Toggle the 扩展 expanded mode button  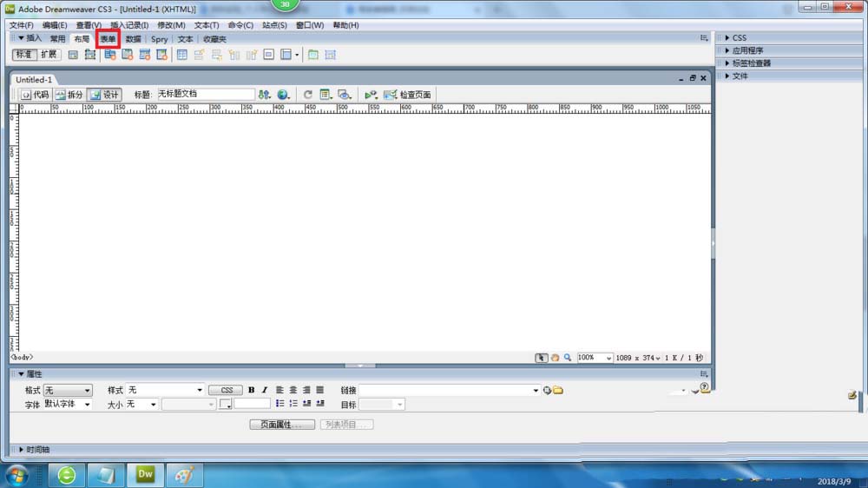49,55
